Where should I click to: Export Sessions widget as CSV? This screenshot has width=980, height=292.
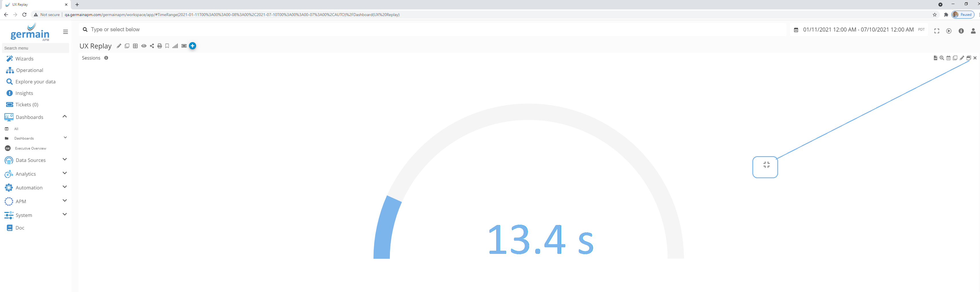click(x=935, y=58)
